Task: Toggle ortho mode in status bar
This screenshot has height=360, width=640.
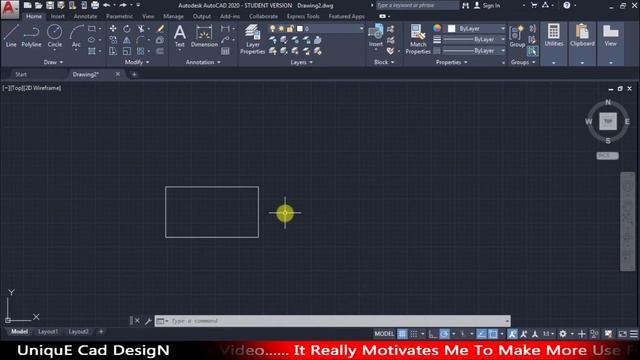Action: coord(433,334)
